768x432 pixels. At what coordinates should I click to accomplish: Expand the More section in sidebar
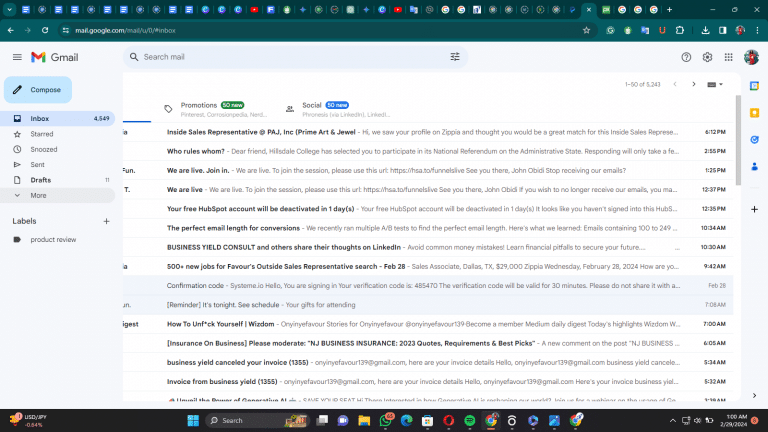(38, 195)
